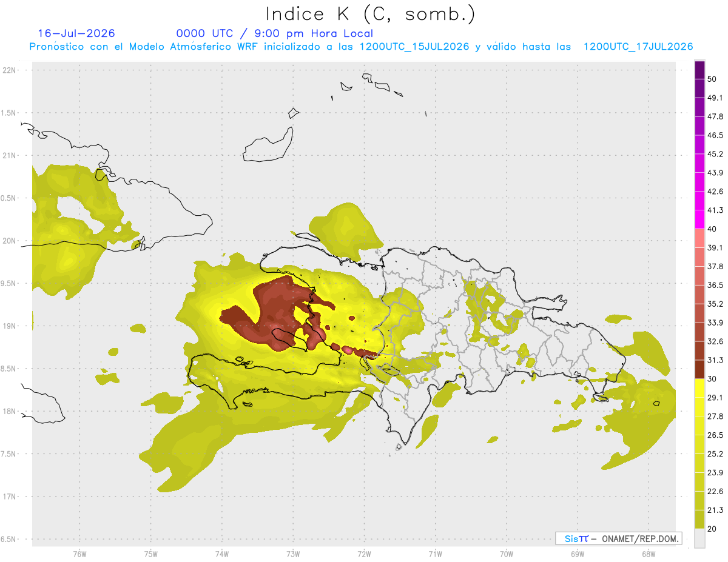Click the colorbar value 26.5
This screenshot has width=728, height=562.
pos(715,435)
